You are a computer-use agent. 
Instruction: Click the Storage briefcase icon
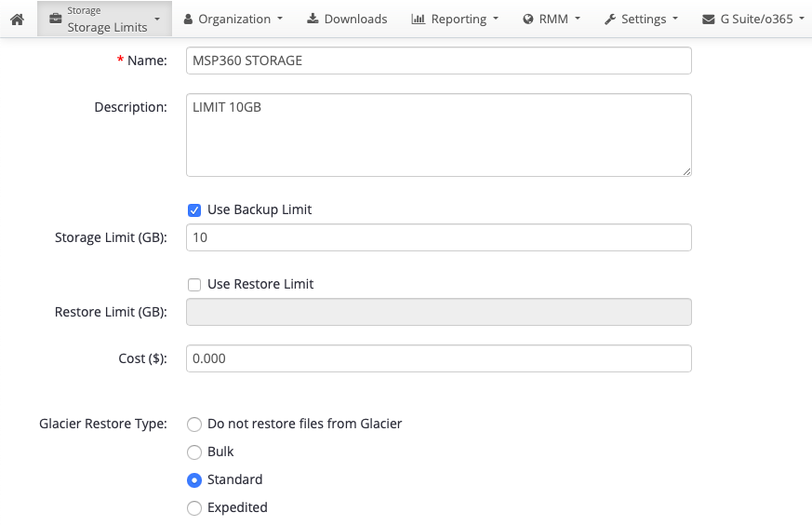click(x=56, y=20)
